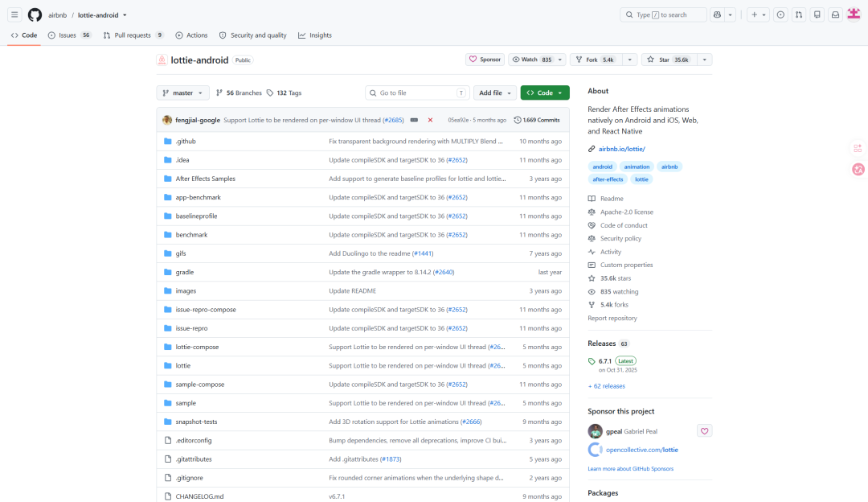The image size is (868, 502).
Task: Switch to the Issues tab
Action: pos(69,35)
